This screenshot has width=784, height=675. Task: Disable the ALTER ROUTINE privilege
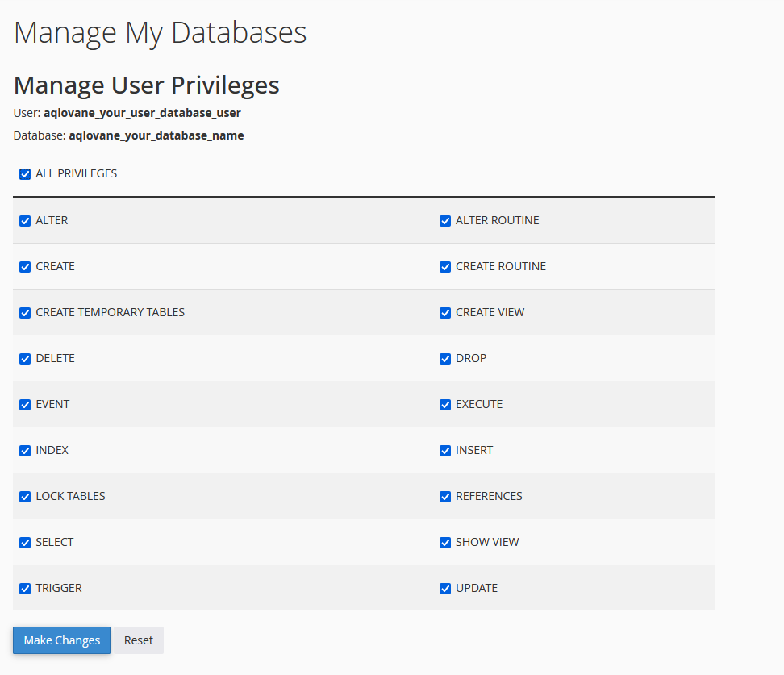coord(445,221)
